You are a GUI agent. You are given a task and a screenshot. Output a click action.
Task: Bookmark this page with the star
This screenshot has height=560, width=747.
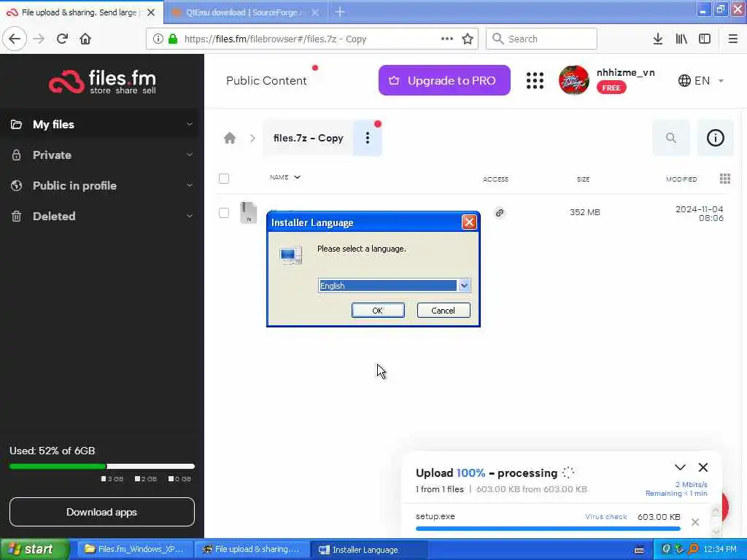click(468, 39)
